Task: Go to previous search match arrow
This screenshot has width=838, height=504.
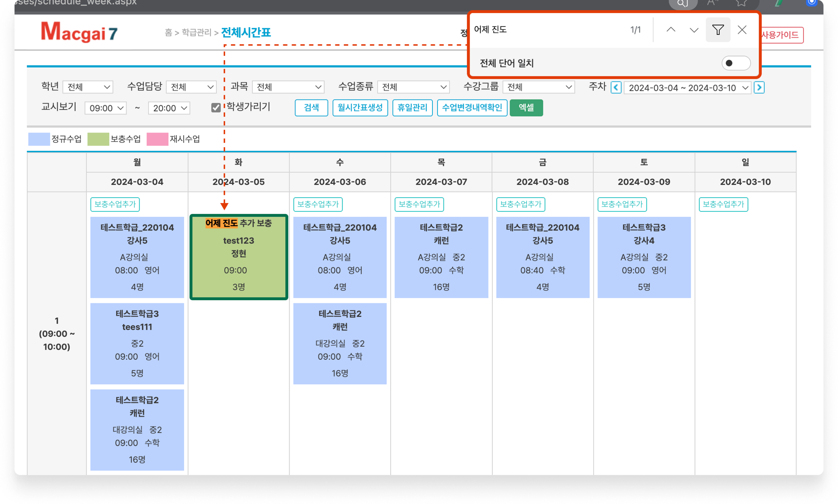Action: pos(671,30)
